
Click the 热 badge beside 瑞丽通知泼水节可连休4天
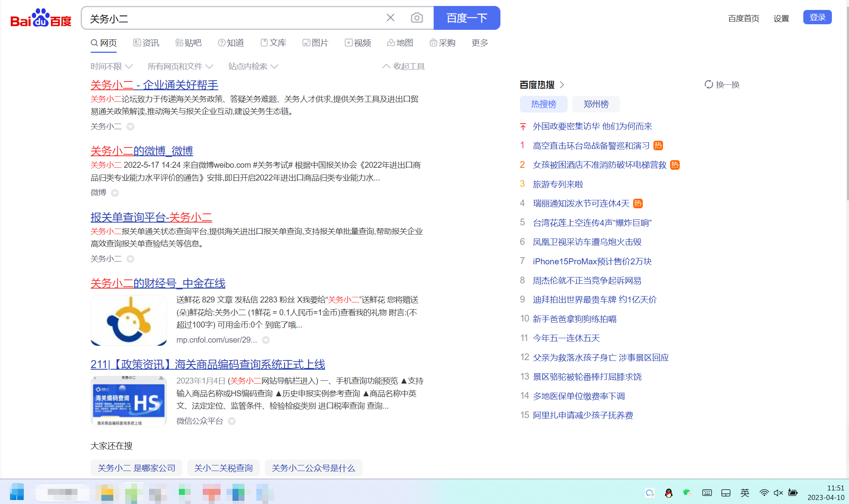pos(638,204)
